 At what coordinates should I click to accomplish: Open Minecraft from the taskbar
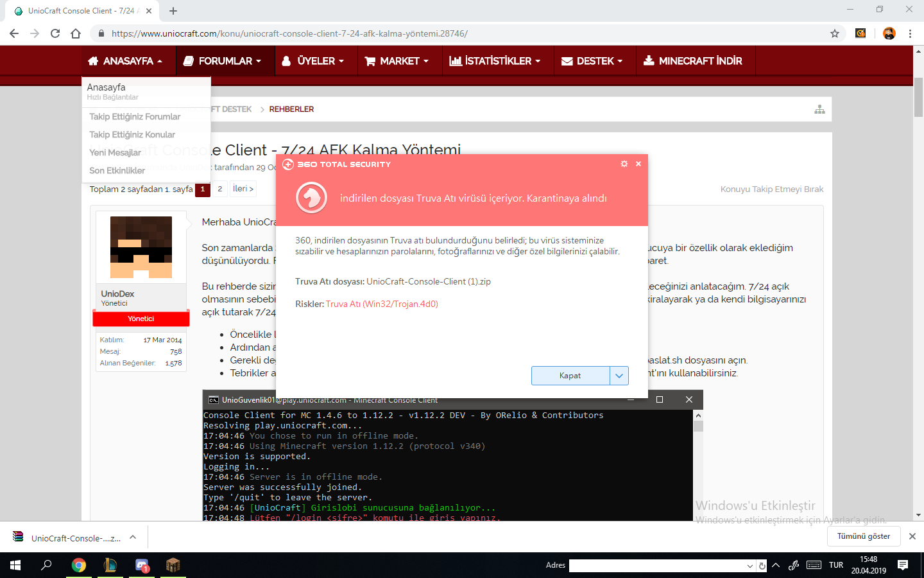point(173,565)
